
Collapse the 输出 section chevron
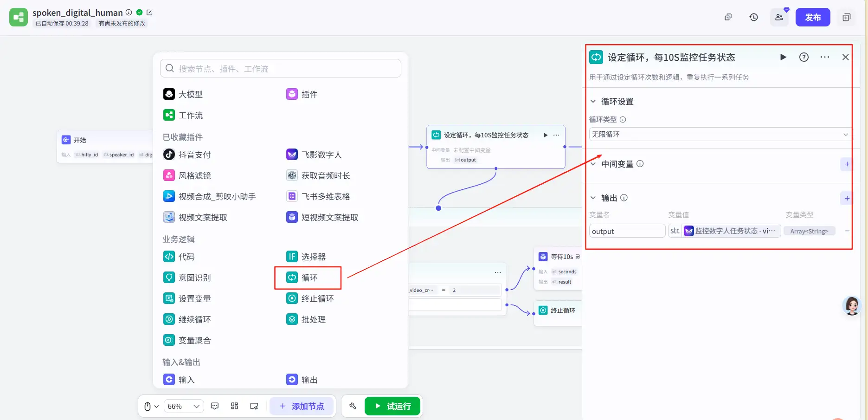click(593, 198)
